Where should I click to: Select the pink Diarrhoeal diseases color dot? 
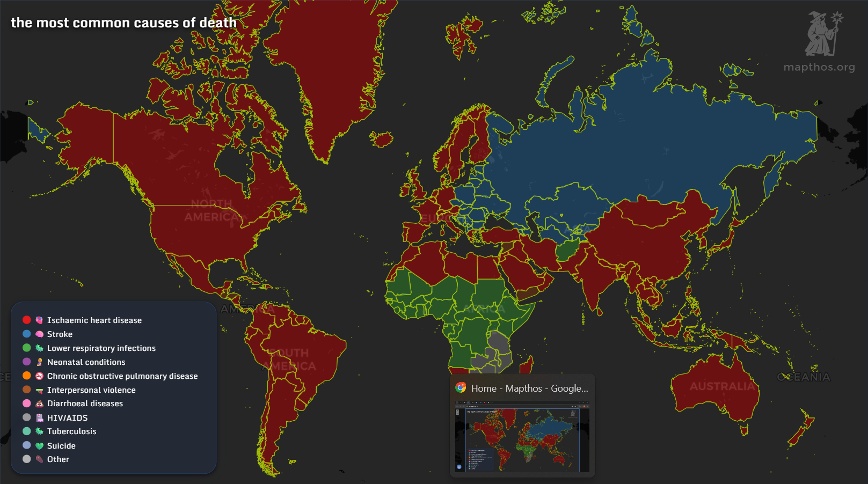(x=26, y=404)
